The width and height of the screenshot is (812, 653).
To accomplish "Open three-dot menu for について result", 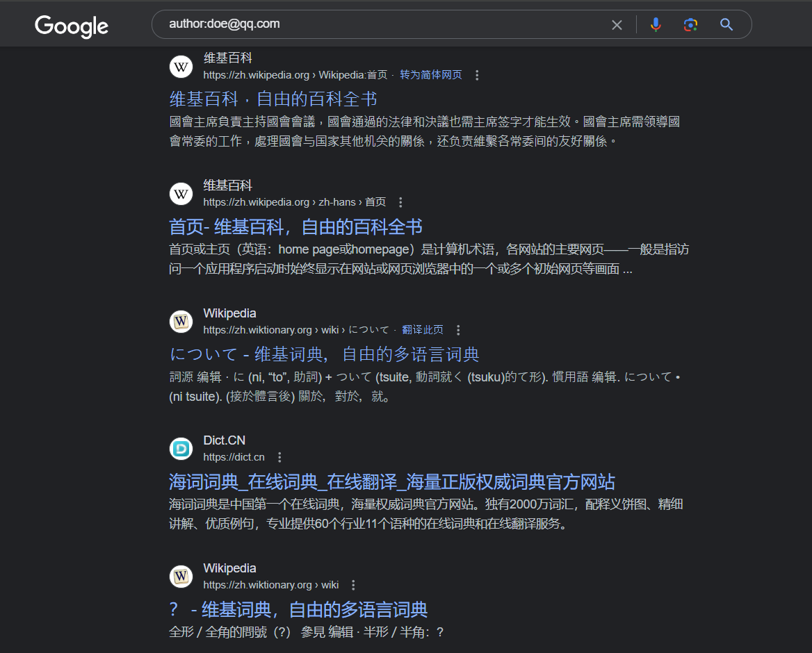I will click(x=458, y=330).
